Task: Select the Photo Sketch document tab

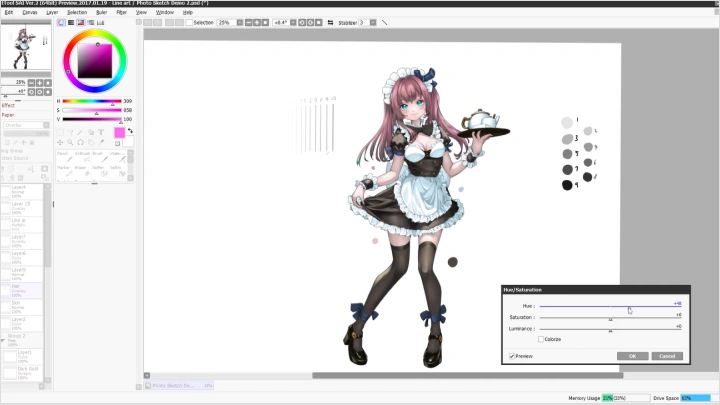Action: [178, 386]
